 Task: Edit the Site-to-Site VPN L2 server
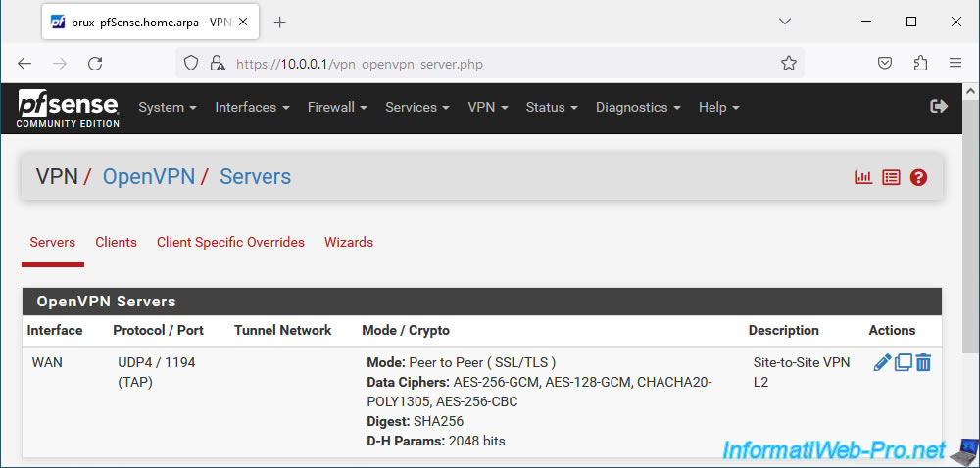[882, 362]
